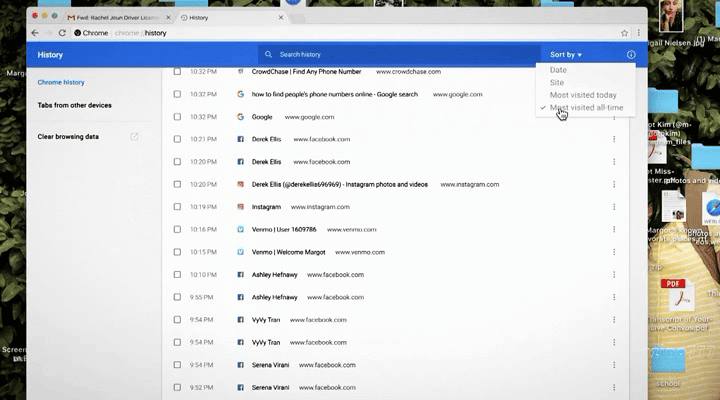
Task: Open the more-actions menu for Venmo Welcome Margot
Action: coord(614,252)
